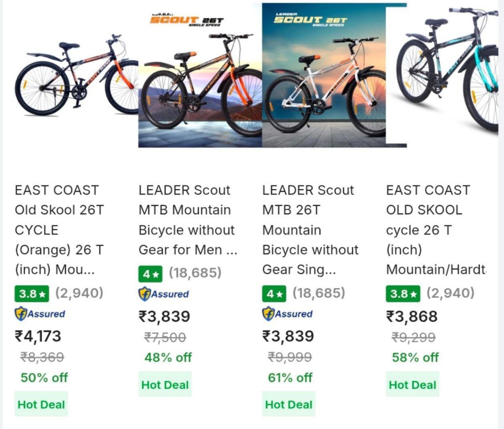Click Hot Deal tag under 61% off
The image size is (504, 429).
[x=289, y=404]
